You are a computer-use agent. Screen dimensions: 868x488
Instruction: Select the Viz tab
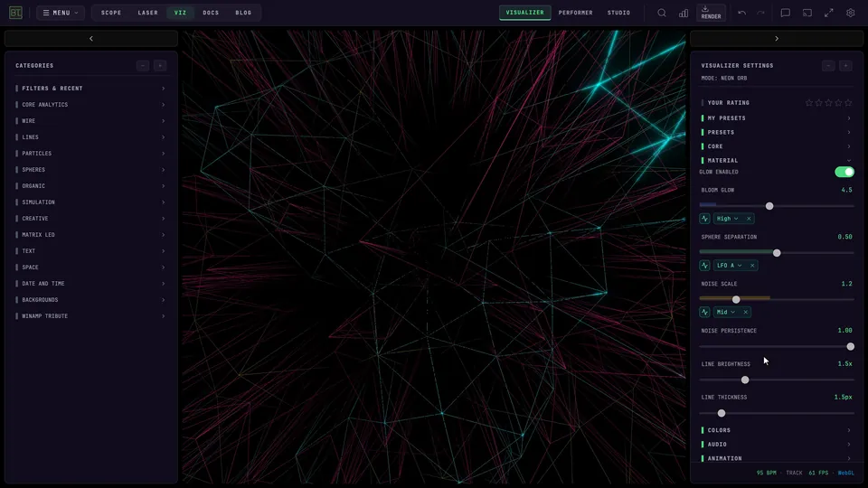pyautogui.click(x=181, y=13)
